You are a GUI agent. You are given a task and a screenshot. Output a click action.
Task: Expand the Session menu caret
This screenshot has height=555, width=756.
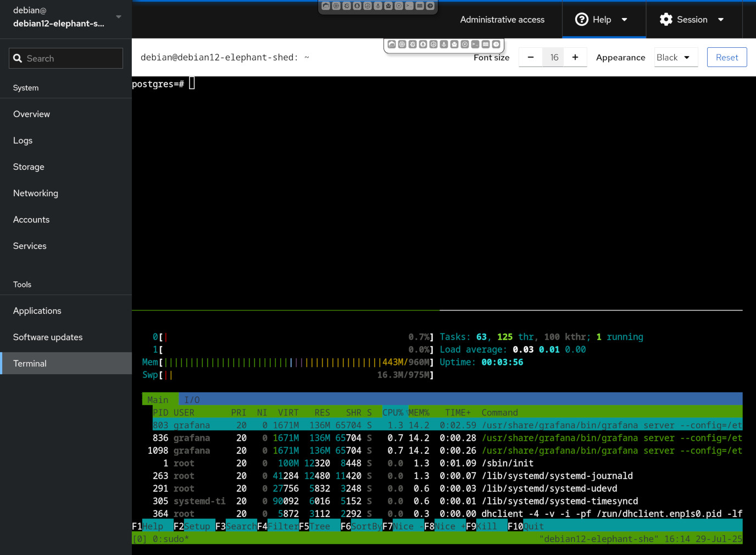721,19
